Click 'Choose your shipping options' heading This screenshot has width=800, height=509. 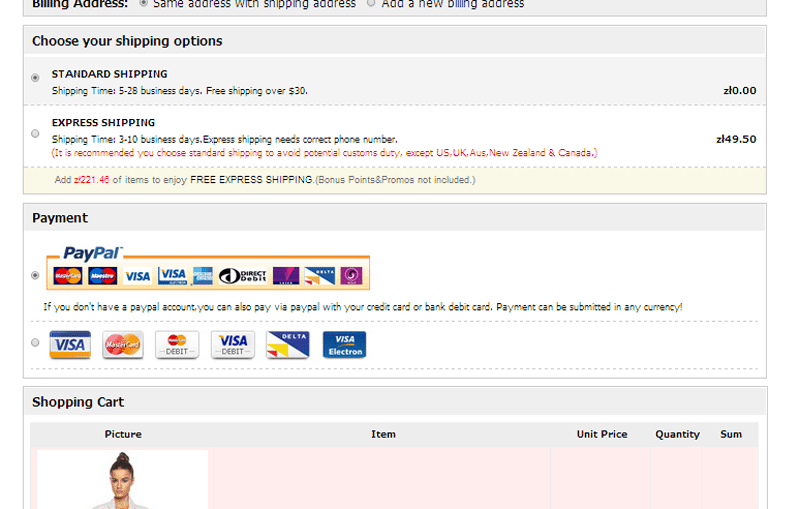[x=127, y=41]
